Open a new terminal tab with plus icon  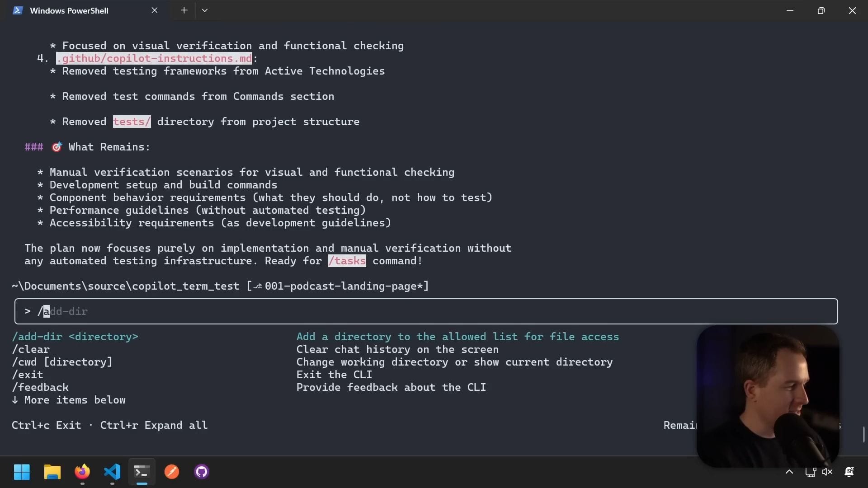[x=184, y=10]
